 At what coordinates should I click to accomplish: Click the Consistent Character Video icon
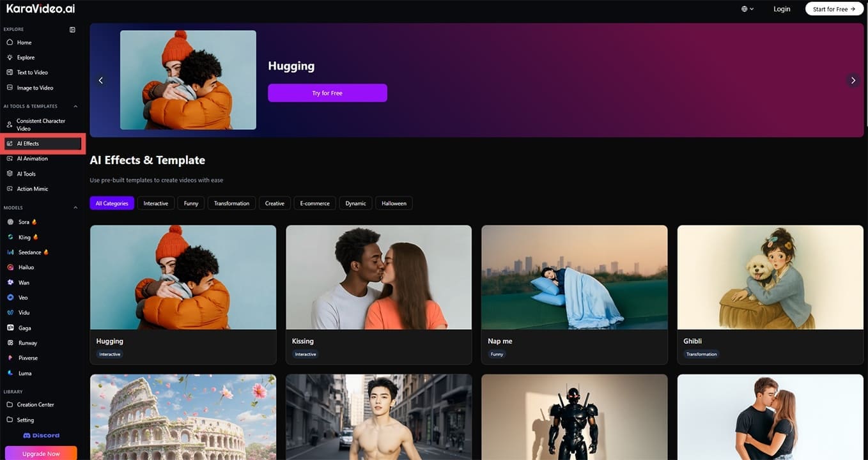pos(9,123)
